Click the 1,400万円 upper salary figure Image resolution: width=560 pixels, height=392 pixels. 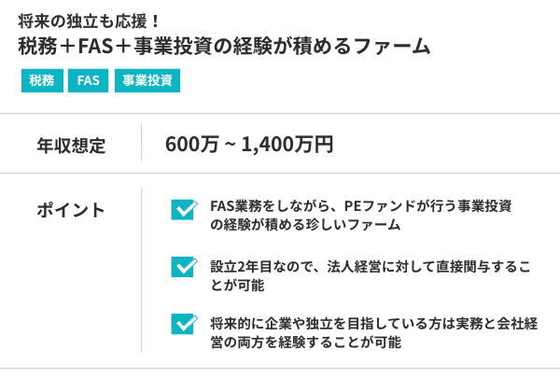tap(287, 145)
